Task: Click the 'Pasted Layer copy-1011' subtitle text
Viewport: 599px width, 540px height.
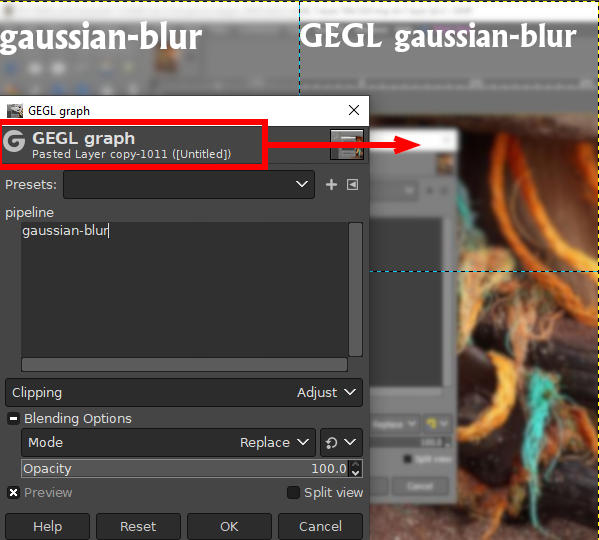Action: [131, 154]
